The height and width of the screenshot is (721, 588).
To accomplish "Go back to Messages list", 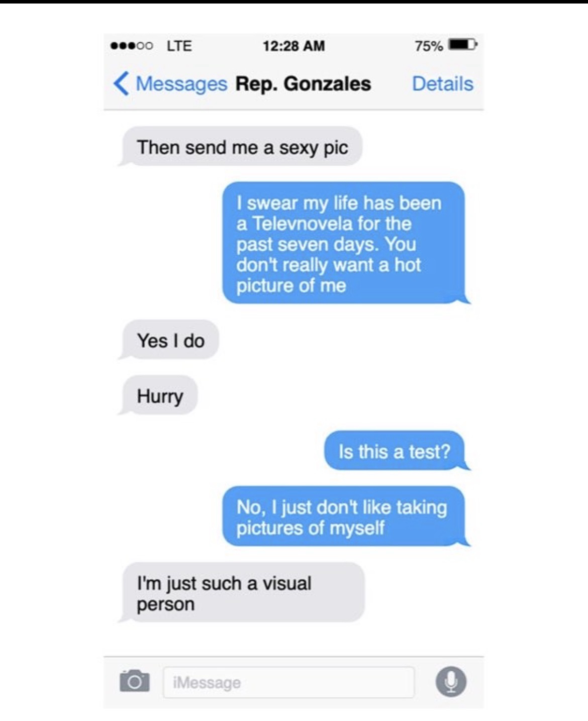I will point(170,83).
